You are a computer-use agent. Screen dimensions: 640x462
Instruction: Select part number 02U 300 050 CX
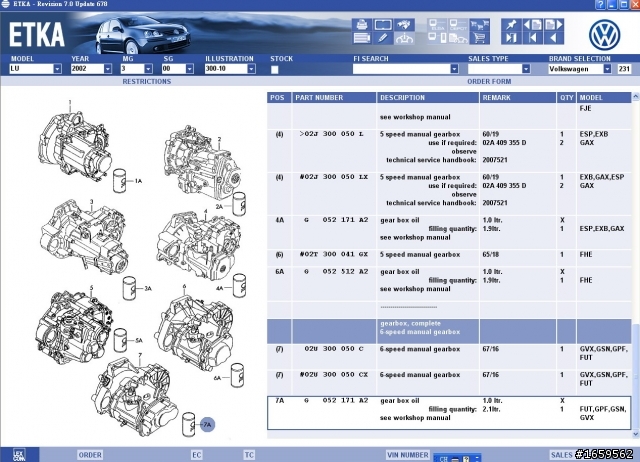click(334, 374)
